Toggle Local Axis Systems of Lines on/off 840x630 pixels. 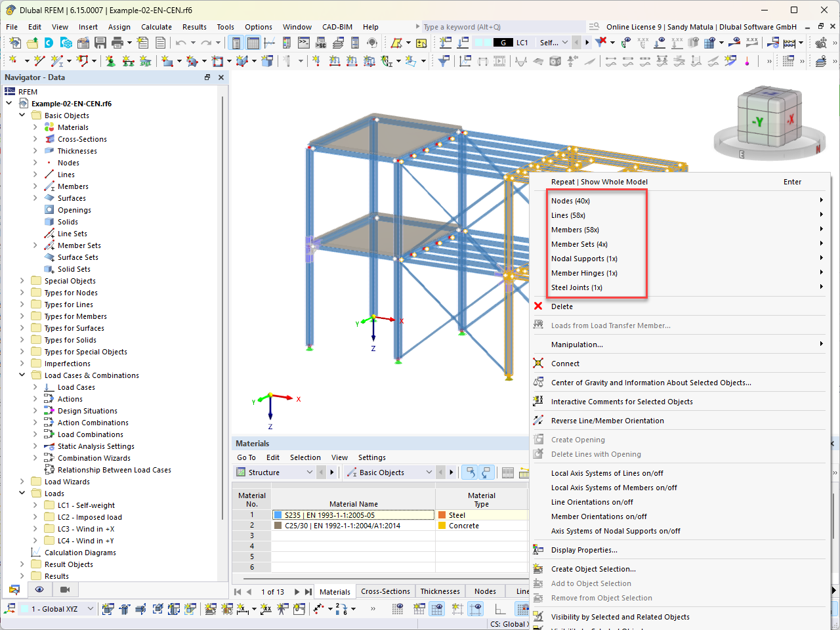point(607,473)
